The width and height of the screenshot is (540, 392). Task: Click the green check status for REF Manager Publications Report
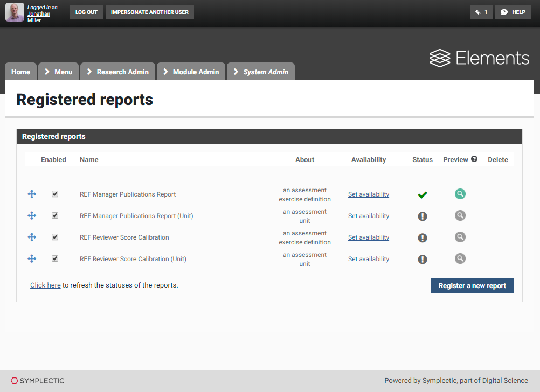(x=423, y=195)
